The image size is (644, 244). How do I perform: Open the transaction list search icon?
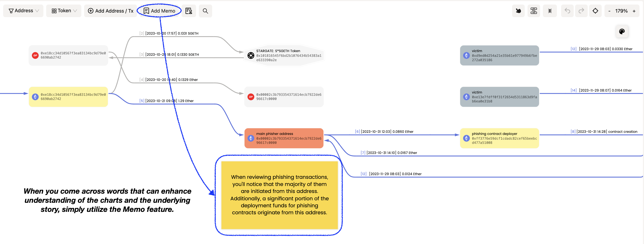pos(189,11)
